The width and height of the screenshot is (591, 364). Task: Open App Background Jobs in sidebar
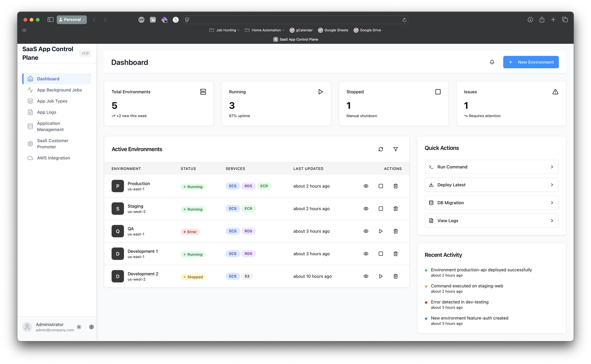[x=59, y=90]
